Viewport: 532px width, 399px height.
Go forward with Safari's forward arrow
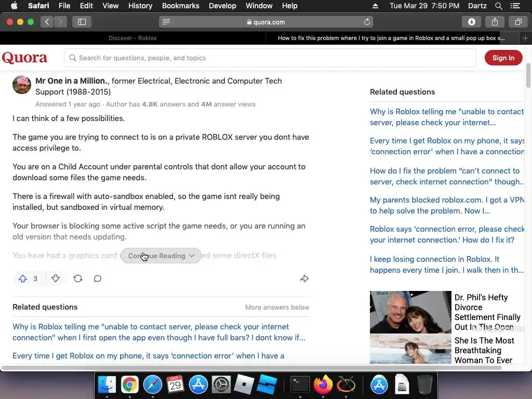click(x=60, y=22)
